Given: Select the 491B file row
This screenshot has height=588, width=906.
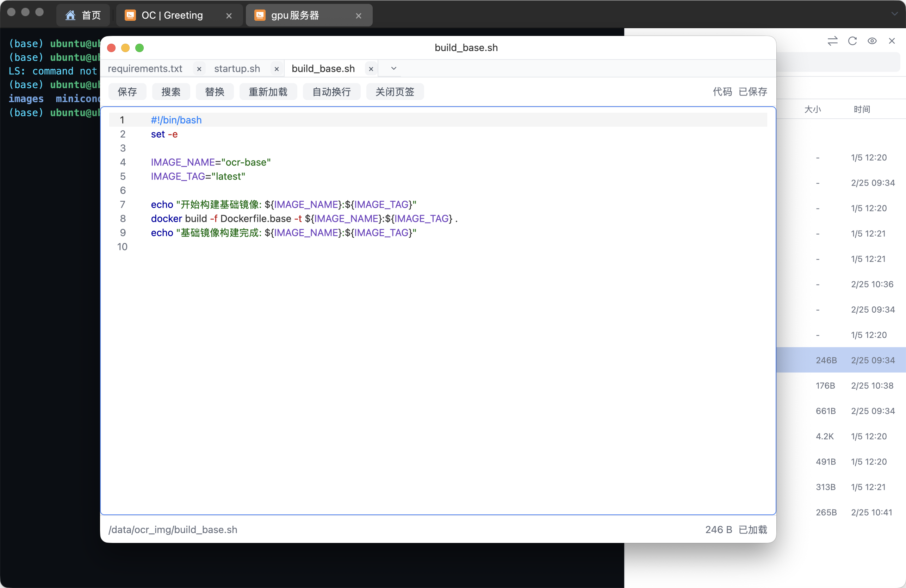Looking at the screenshot, I should click(x=841, y=461).
